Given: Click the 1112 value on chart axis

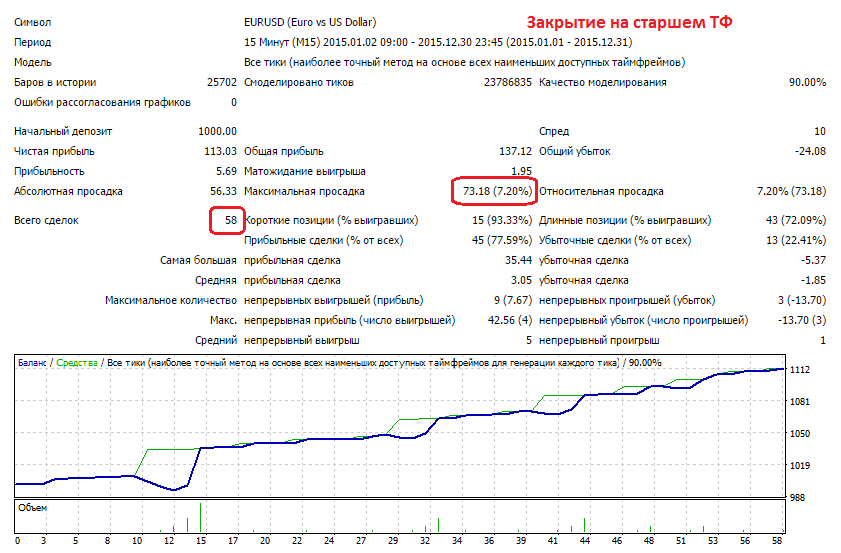Looking at the screenshot, I should click(800, 370).
